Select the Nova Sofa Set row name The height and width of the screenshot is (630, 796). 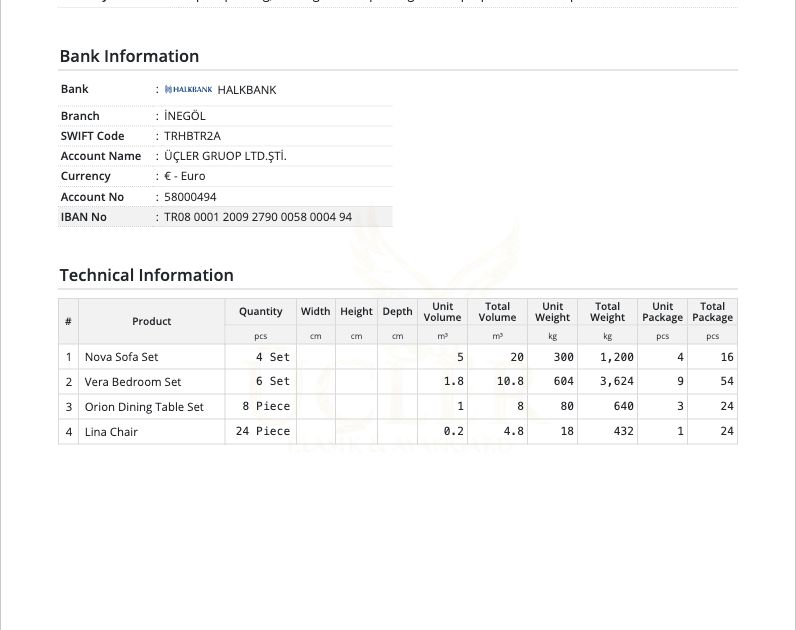pyautogui.click(x=121, y=357)
